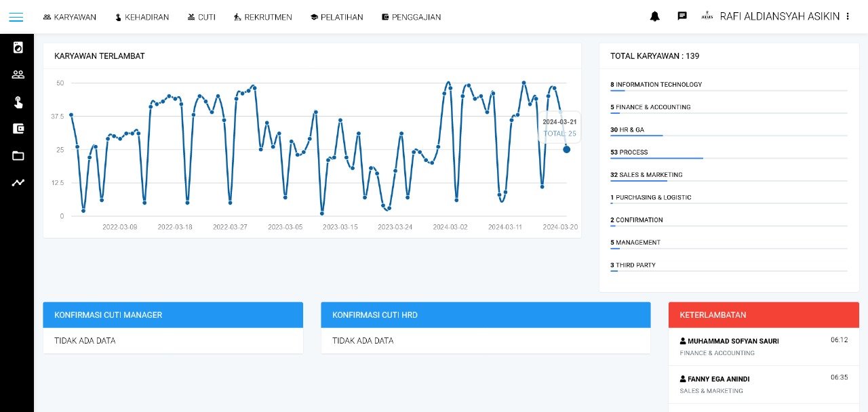Expand the three-dot user options menu
The height and width of the screenshot is (412, 868).
pyautogui.click(x=848, y=16)
